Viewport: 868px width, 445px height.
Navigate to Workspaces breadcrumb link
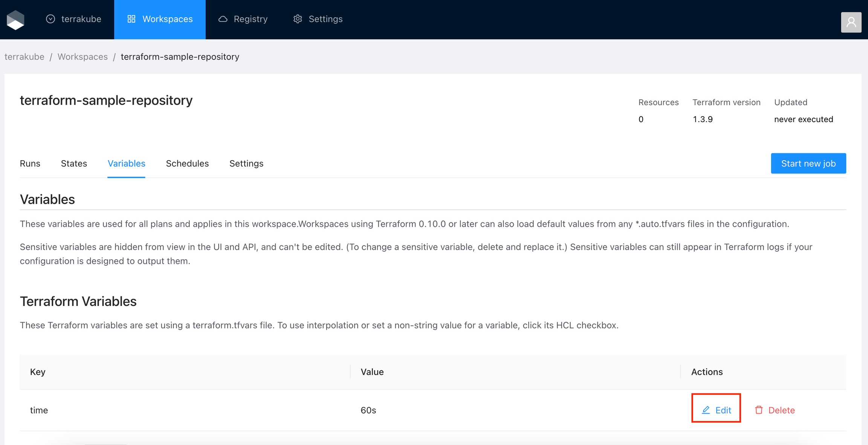tap(83, 57)
